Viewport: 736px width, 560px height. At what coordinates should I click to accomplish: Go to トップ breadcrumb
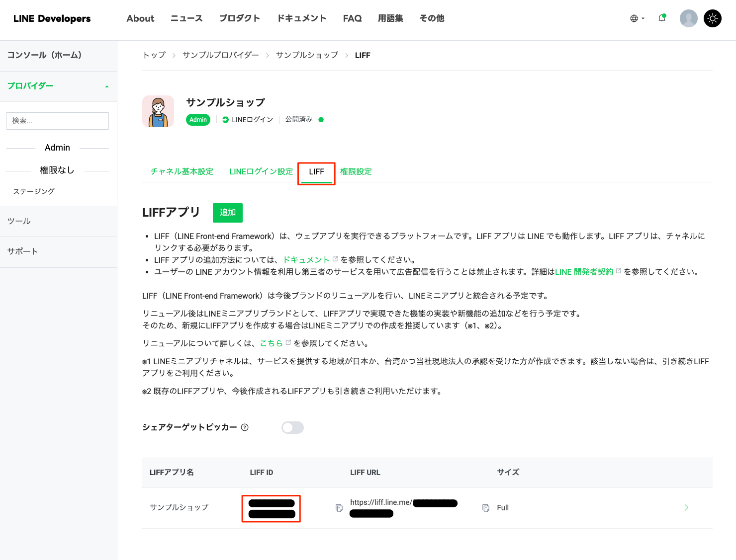pos(154,55)
